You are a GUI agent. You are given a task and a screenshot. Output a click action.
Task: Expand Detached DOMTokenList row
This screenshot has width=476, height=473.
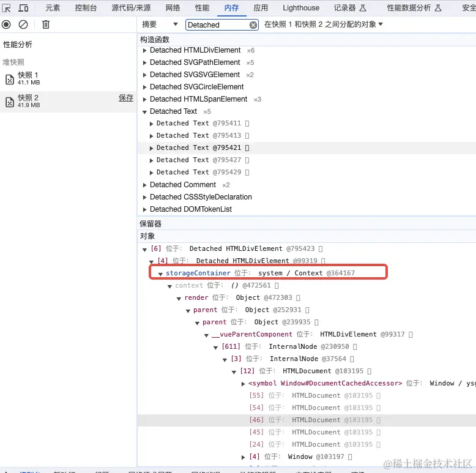pyautogui.click(x=145, y=209)
